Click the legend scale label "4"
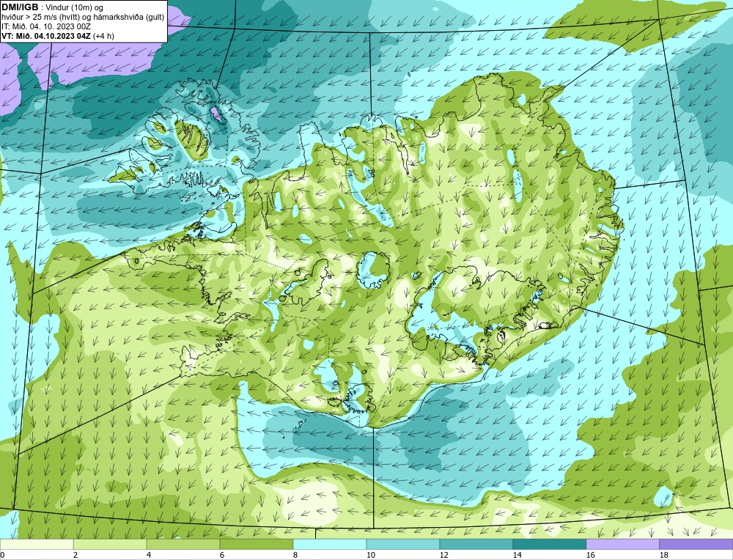This screenshot has height=560, width=733. point(149,555)
